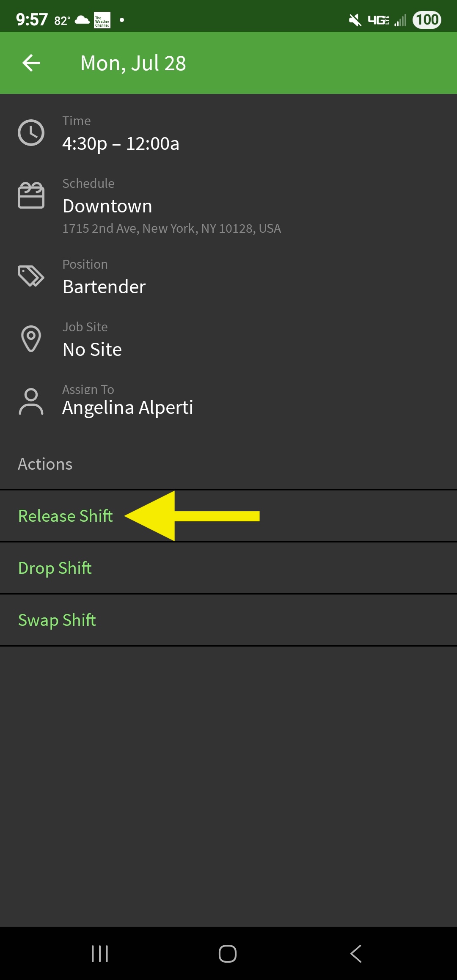The image size is (457, 980).
Task: Tap the 1715 2nd Ave address text
Action: tap(171, 228)
